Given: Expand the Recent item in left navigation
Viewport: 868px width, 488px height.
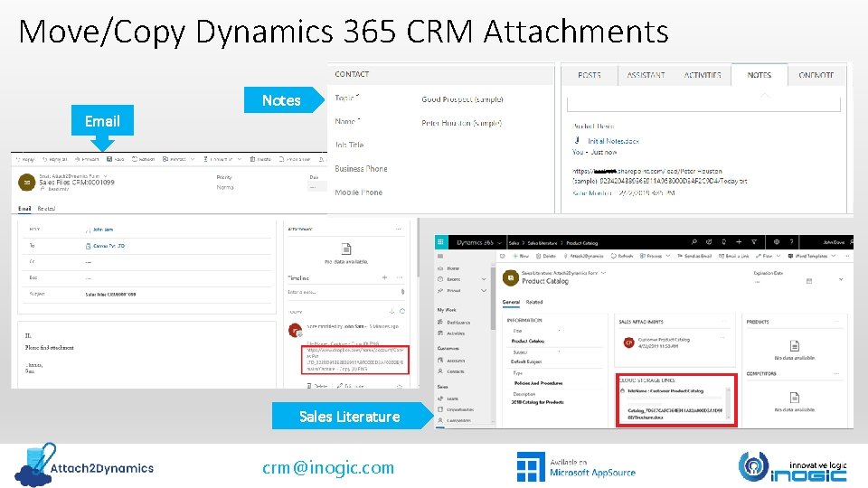Looking at the screenshot, I should point(483,279).
